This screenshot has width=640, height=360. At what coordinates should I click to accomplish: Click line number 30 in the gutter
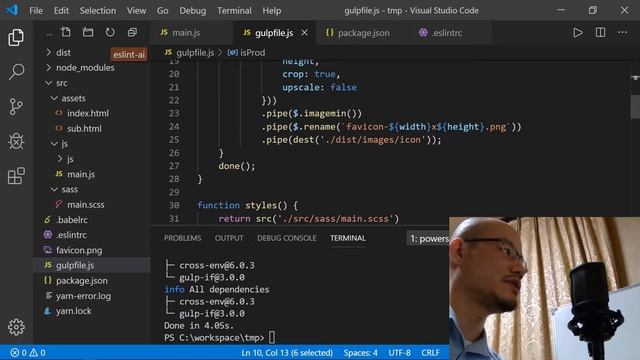174,205
